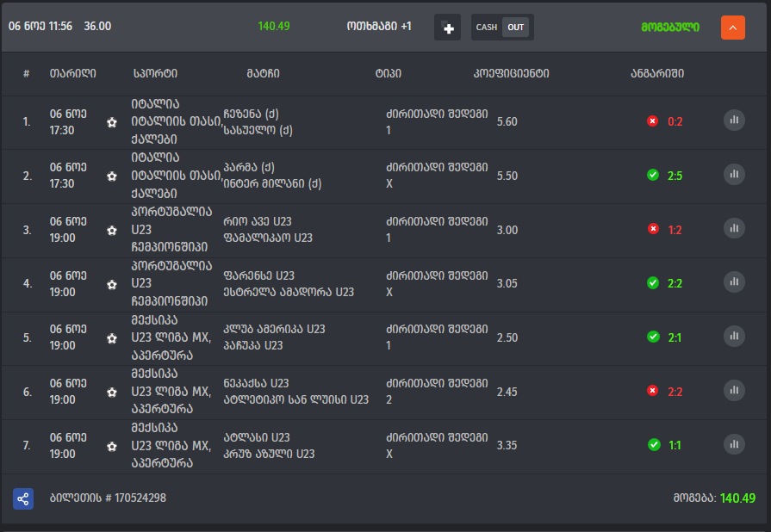
Task: Open statistics for კლუბ ამერიკა U23 match
Action: point(734,337)
